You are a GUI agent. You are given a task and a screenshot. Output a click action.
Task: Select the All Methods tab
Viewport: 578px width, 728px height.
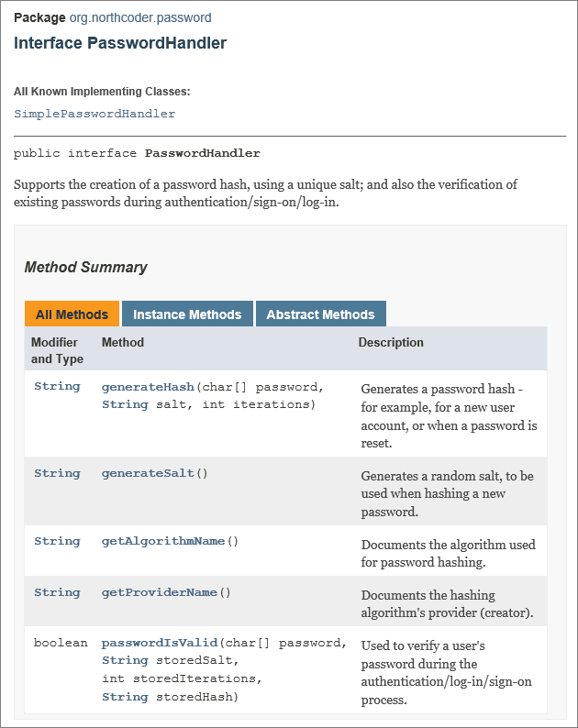(72, 314)
